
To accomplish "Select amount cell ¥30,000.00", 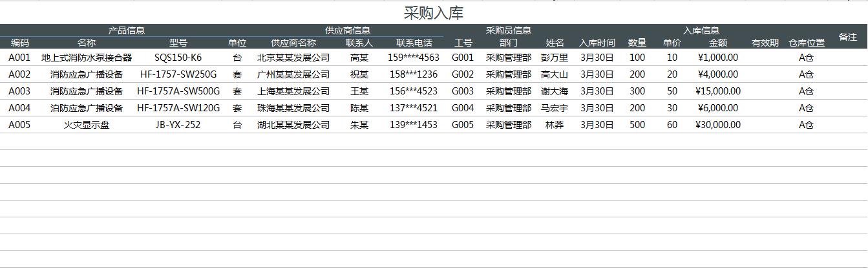I will coord(718,125).
